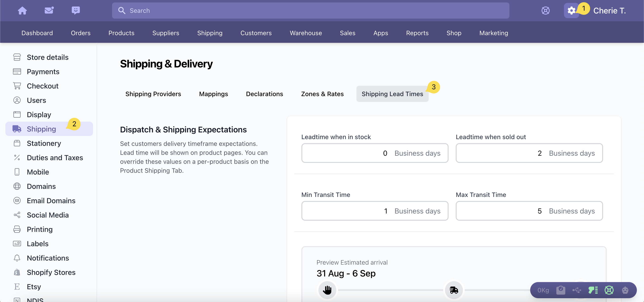Open the Warehouse menu
644x302 pixels.
click(305, 33)
